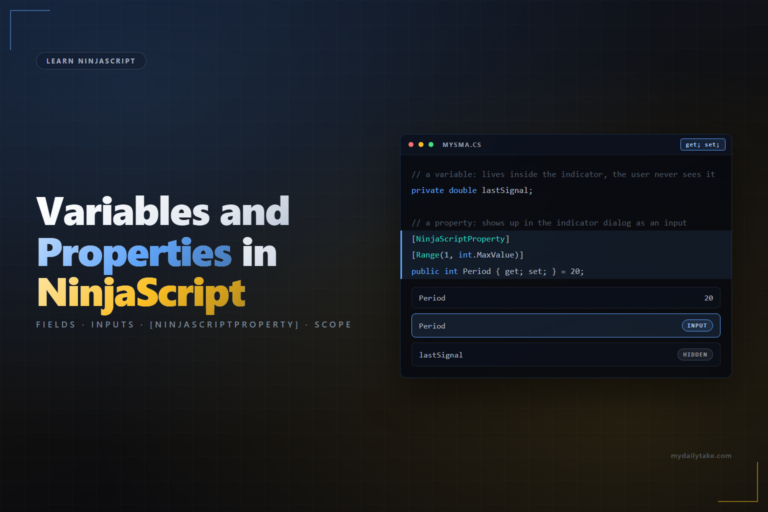
Task: Click the 'public int Period { get; set; } = 20;' line
Action: 498,271
